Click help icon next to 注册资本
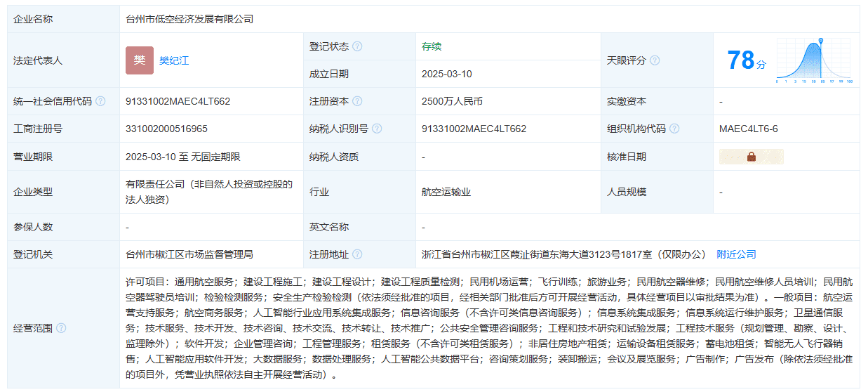This screenshot has height=392, width=868. click(x=357, y=101)
